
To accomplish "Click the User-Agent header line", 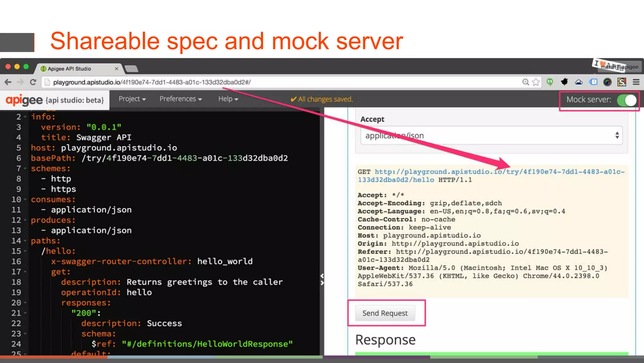I will (x=483, y=276).
